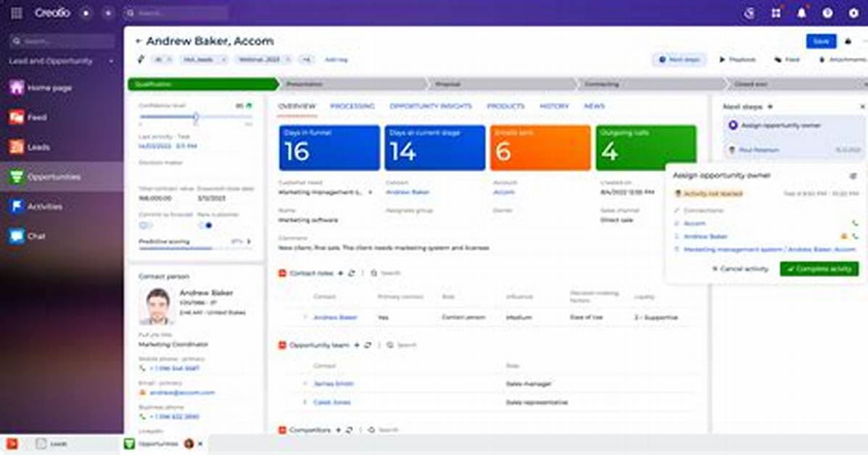Open the Feed panel button in record toolbar
The width and height of the screenshot is (868, 455).
tap(788, 59)
